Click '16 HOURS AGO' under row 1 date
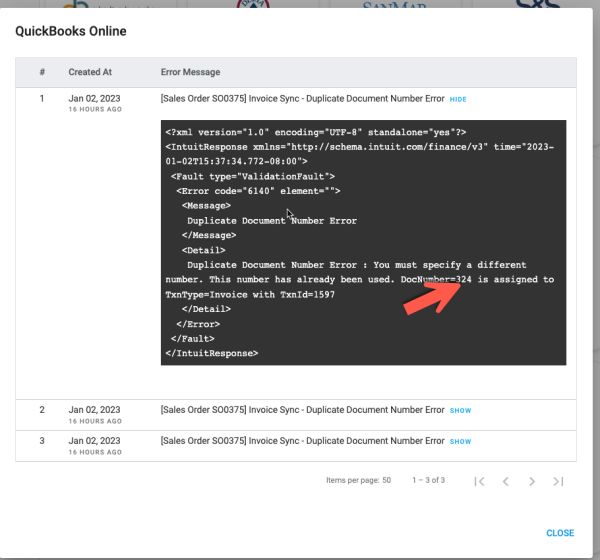This screenshot has width=600, height=560. point(95,109)
